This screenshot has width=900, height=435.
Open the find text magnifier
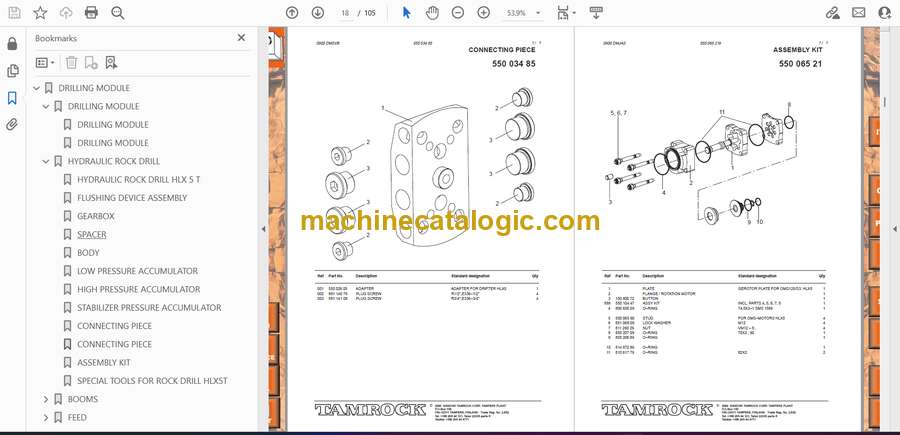pos(118,13)
